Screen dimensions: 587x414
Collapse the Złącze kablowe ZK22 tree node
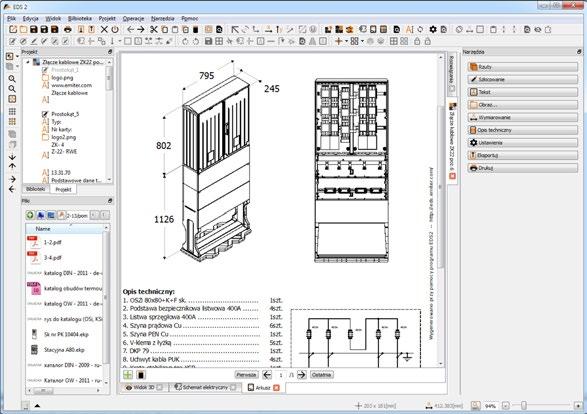coord(28,62)
